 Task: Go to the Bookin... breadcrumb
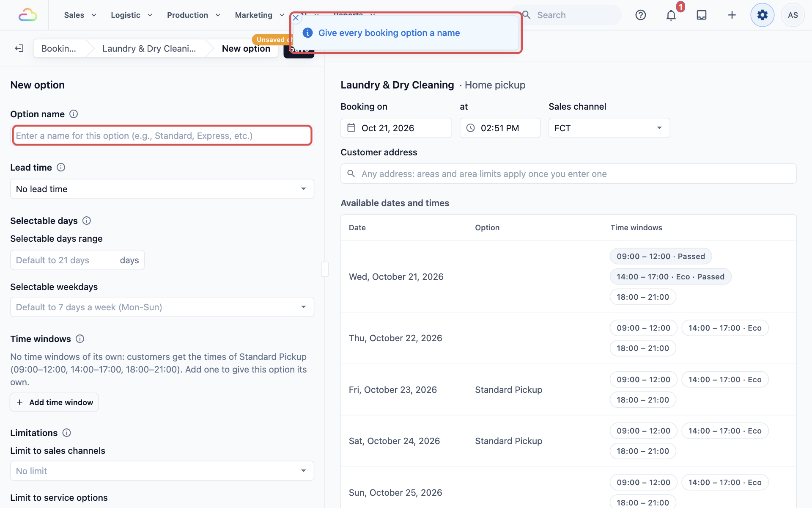(x=59, y=48)
